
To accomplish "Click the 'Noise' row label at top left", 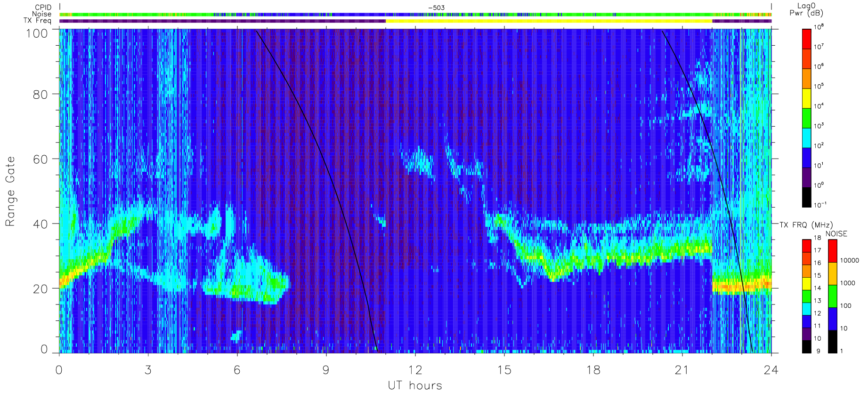I will tap(42, 14).
